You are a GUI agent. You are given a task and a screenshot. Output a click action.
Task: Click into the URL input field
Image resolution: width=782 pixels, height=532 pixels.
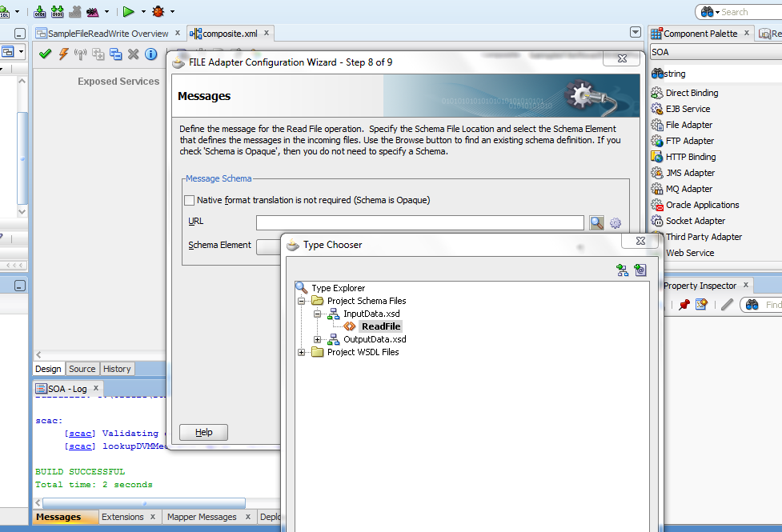click(420, 222)
